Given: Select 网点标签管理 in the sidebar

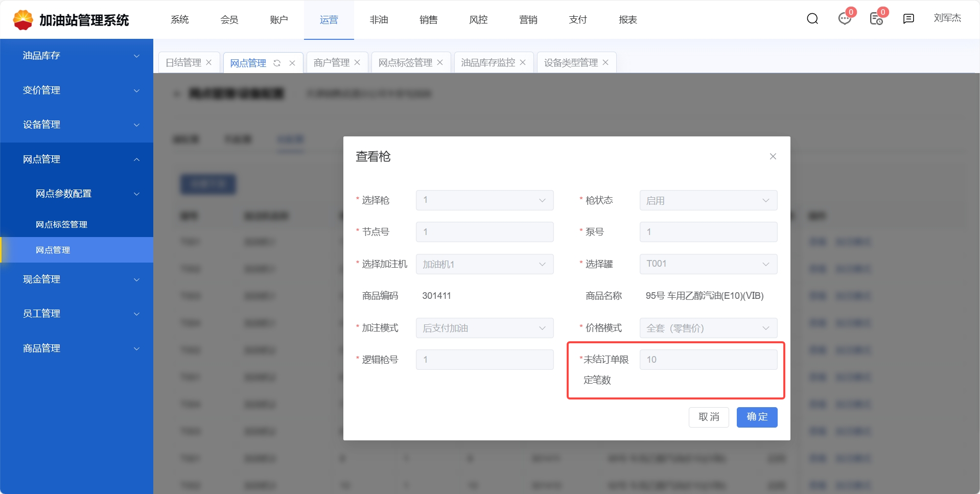Looking at the screenshot, I should (x=61, y=224).
